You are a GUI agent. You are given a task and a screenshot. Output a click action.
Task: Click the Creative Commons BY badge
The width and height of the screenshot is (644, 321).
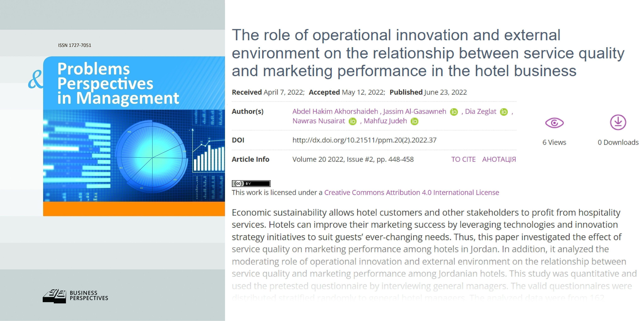[251, 184]
